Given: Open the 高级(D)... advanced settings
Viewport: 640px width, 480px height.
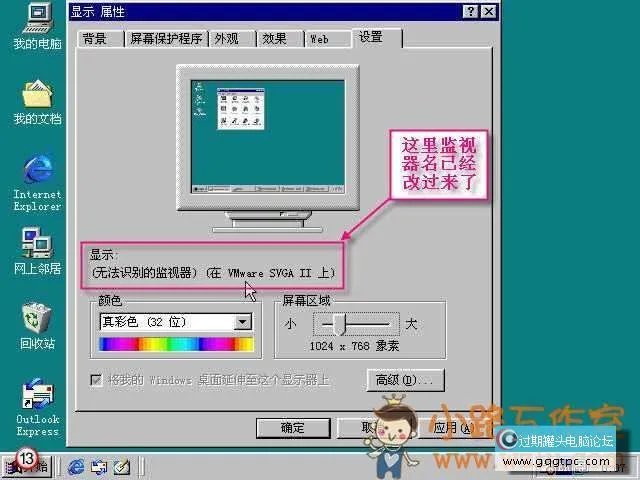Looking at the screenshot, I should (405, 380).
